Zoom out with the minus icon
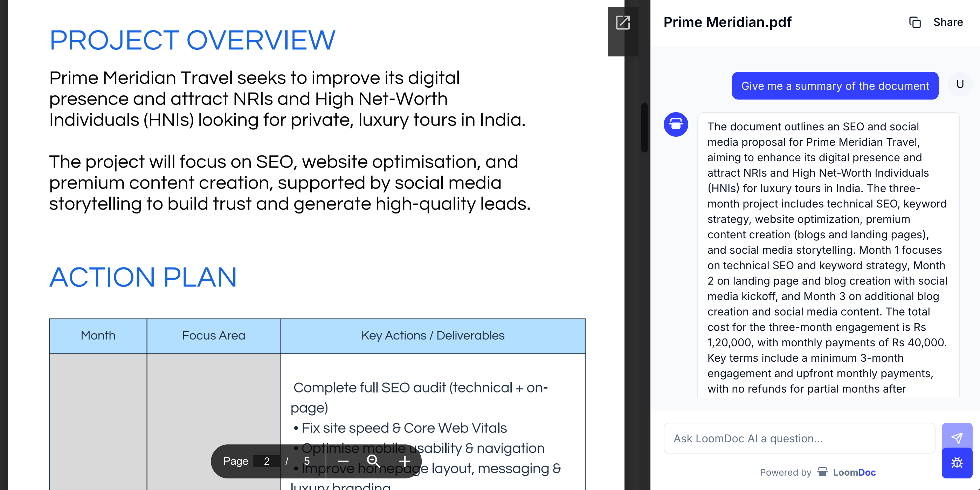This screenshot has height=490, width=980. [343, 462]
